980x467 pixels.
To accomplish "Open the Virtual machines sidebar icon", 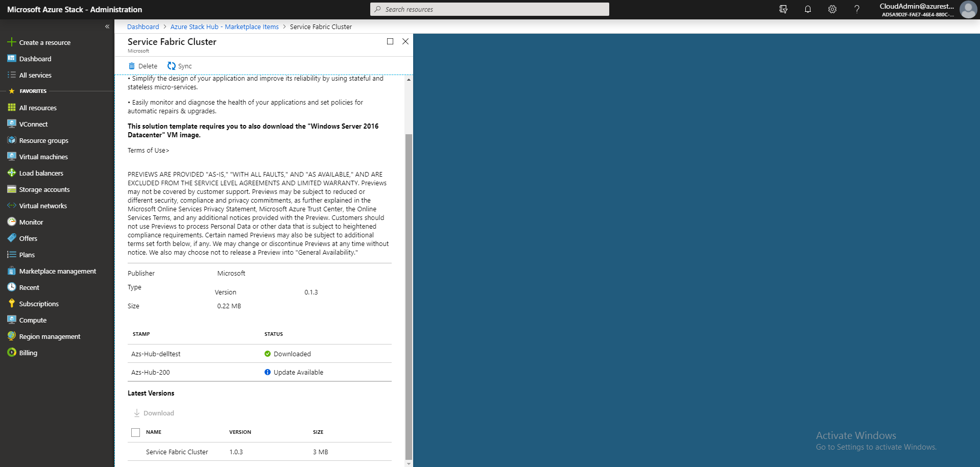I will (12, 157).
